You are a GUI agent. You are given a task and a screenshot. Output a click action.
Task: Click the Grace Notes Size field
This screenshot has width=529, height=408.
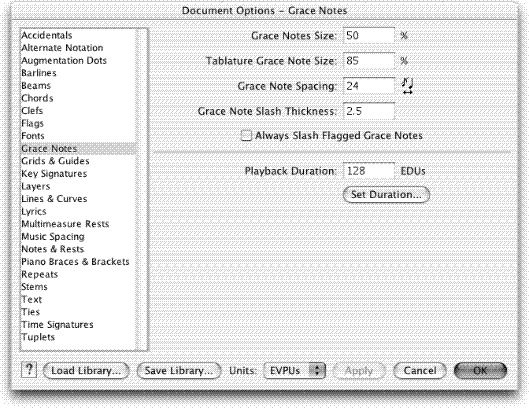tap(369, 35)
